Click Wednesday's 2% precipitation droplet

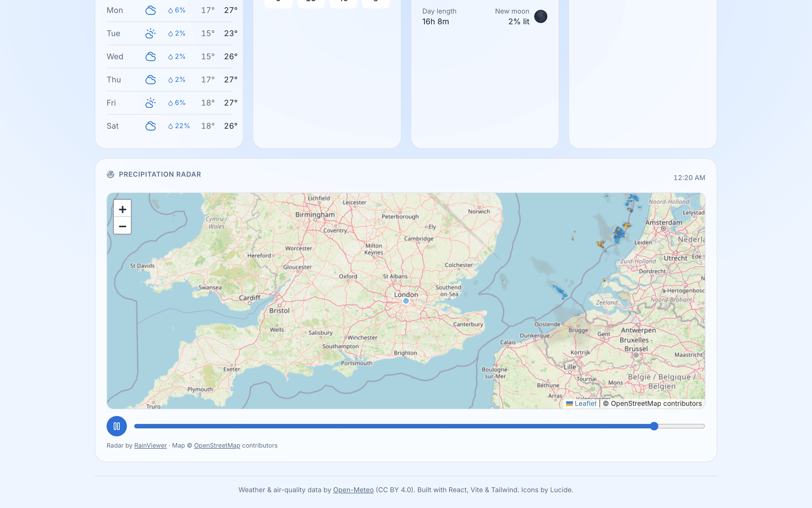pos(171,56)
